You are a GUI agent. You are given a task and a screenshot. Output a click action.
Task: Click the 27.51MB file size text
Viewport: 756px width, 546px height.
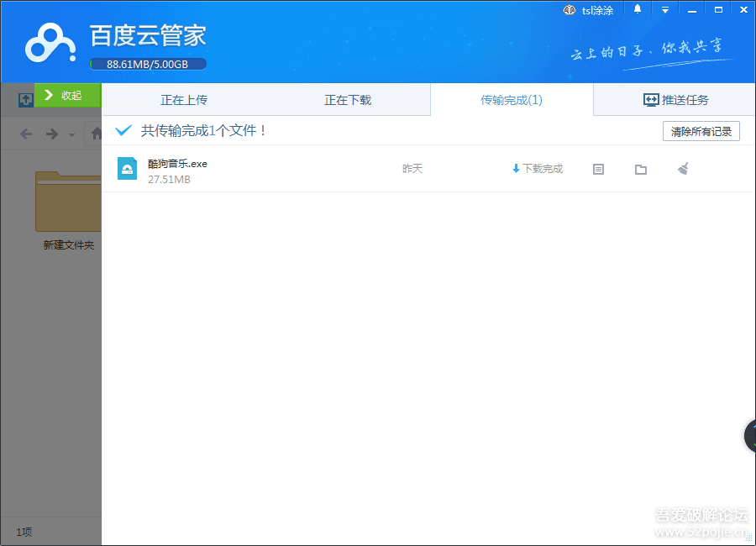tap(169, 180)
